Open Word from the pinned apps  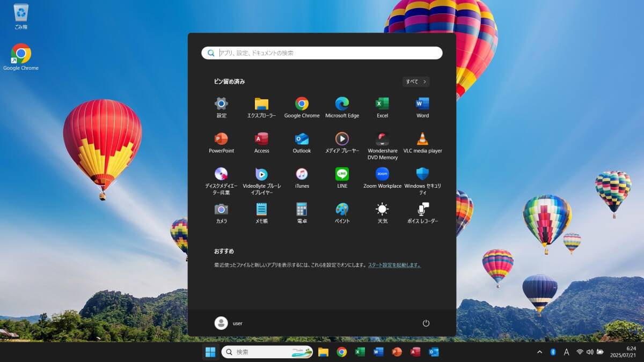click(x=422, y=107)
